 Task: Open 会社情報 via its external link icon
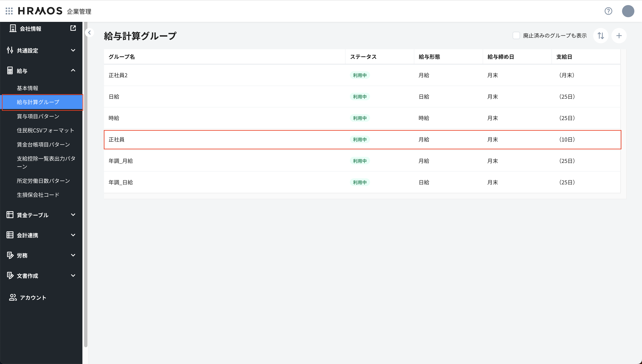point(73,28)
